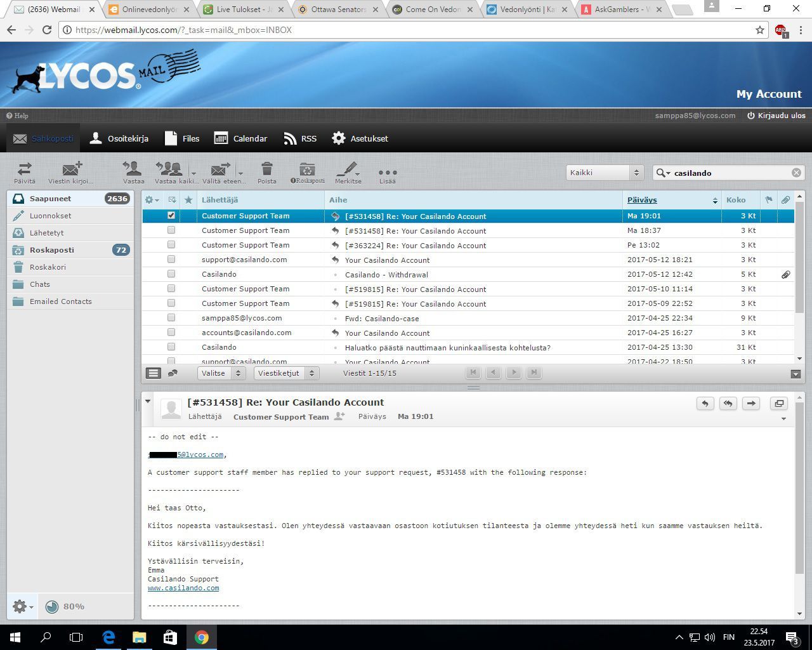This screenshot has width=812, height=650.
Task: Forward message using preview header arrow icon
Action: (x=751, y=404)
